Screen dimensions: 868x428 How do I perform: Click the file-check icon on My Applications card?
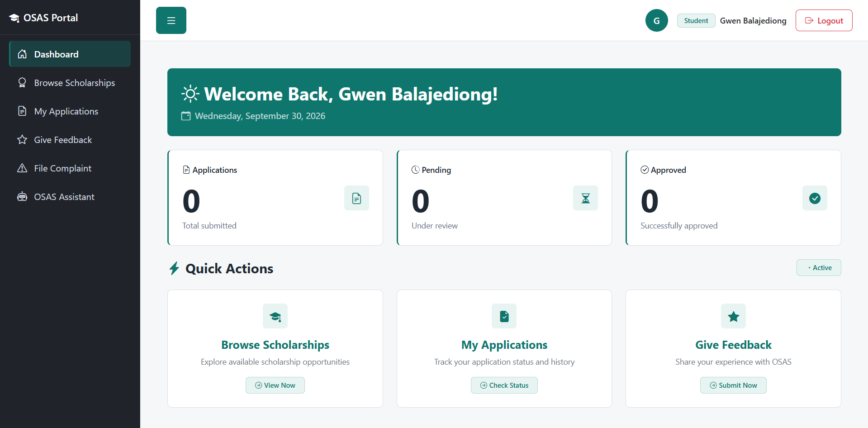504,316
